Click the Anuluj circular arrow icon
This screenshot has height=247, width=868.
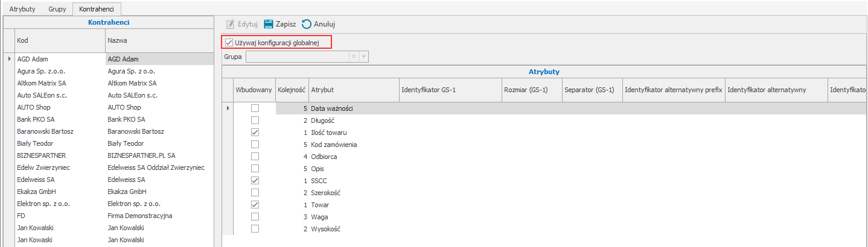point(307,24)
